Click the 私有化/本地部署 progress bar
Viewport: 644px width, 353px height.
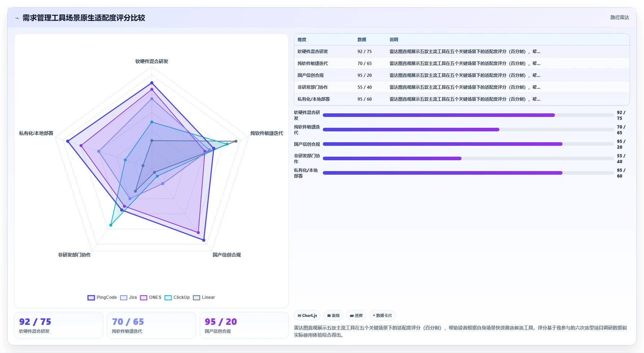pyautogui.click(x=468, y=173)
